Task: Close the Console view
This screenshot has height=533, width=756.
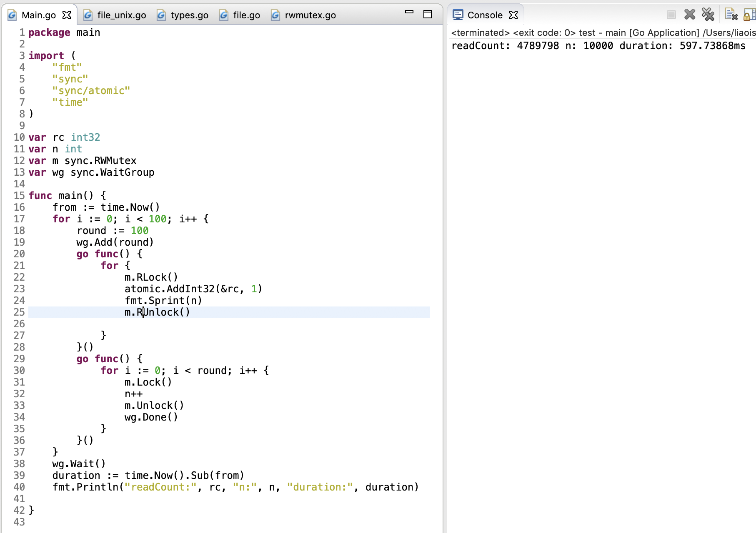Action: pyautogui.click(x=513, y=15)
